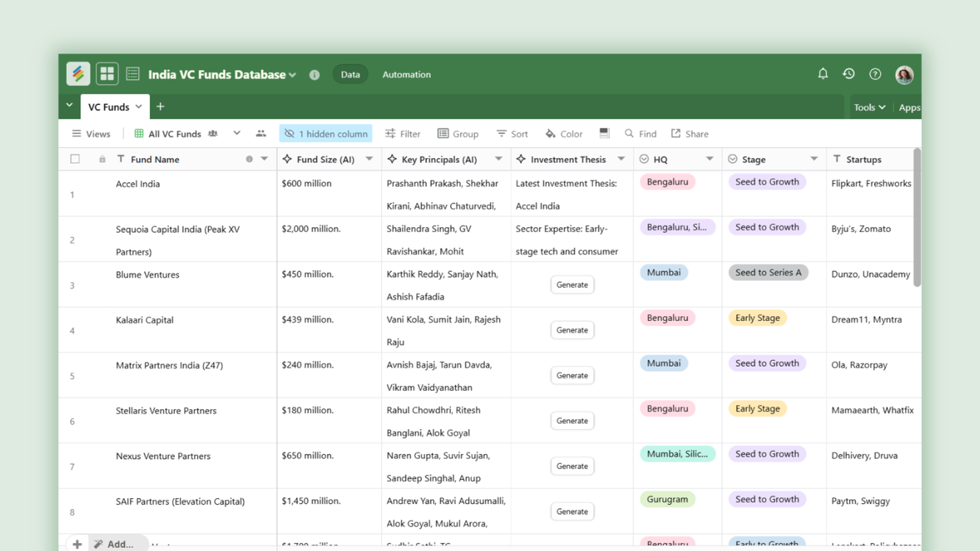Open version history via clock icon
This screenshot has height=551, width=980.
click(x=848, y=73)
